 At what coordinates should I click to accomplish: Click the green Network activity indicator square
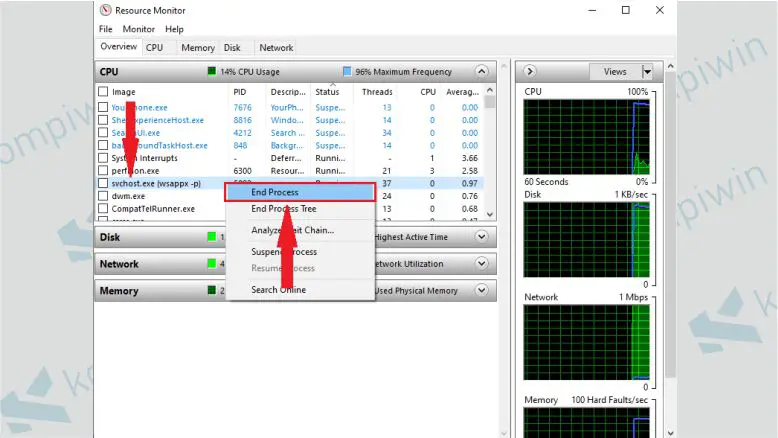point(212,263)
